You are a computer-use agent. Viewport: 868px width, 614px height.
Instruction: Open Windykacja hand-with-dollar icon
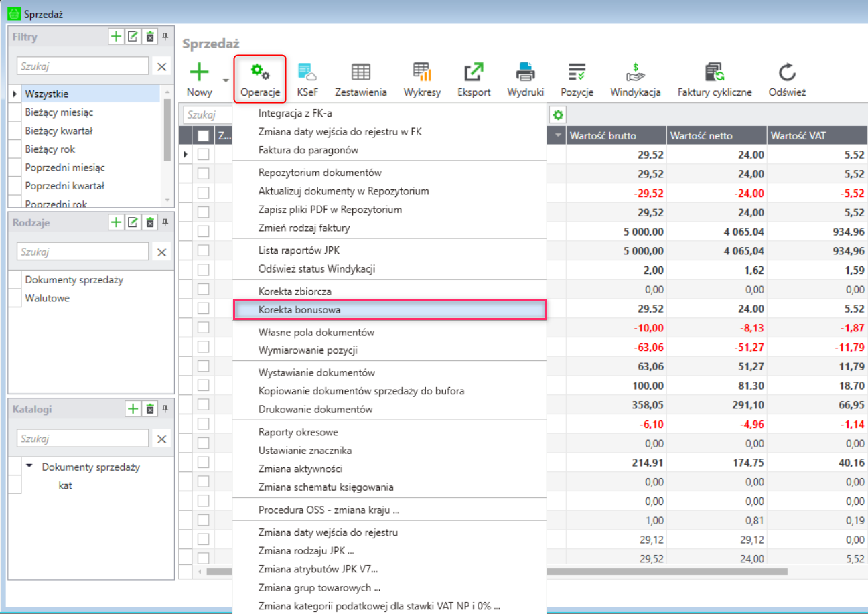pos(635,72)
